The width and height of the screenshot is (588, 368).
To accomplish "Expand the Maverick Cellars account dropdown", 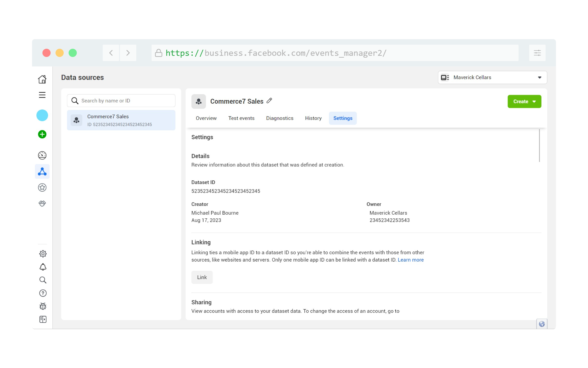I will pyautogui.click(x=492, y=78).
